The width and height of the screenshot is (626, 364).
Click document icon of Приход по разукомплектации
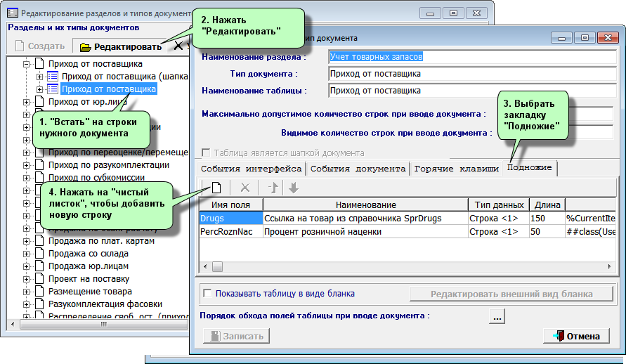(39, 165)
